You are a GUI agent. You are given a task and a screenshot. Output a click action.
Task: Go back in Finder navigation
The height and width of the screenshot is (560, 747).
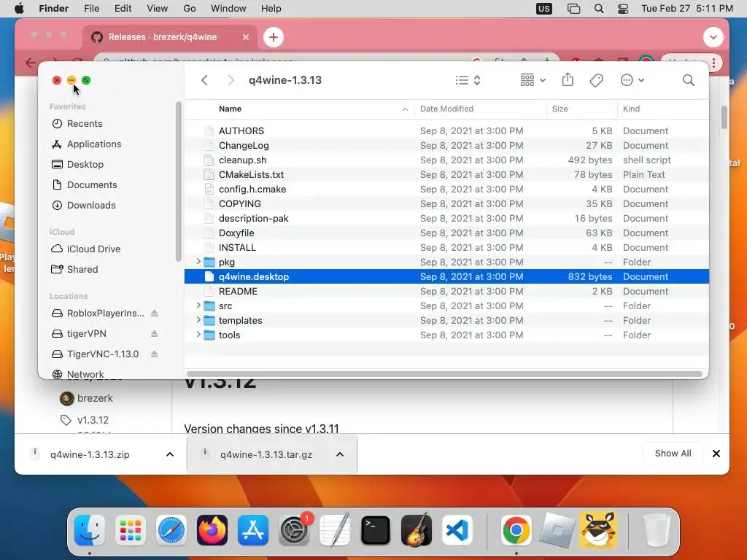pyautogui.click(x=204, y=80)
